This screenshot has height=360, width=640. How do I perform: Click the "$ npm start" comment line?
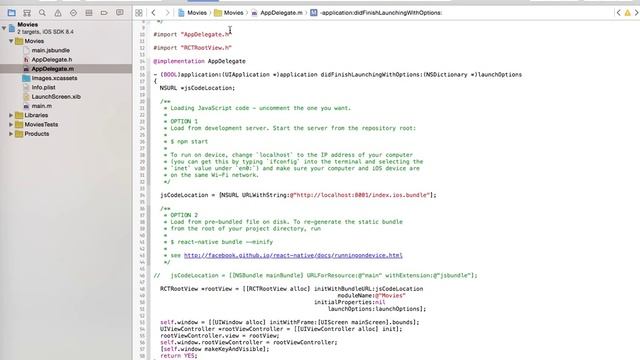(189, 142)
